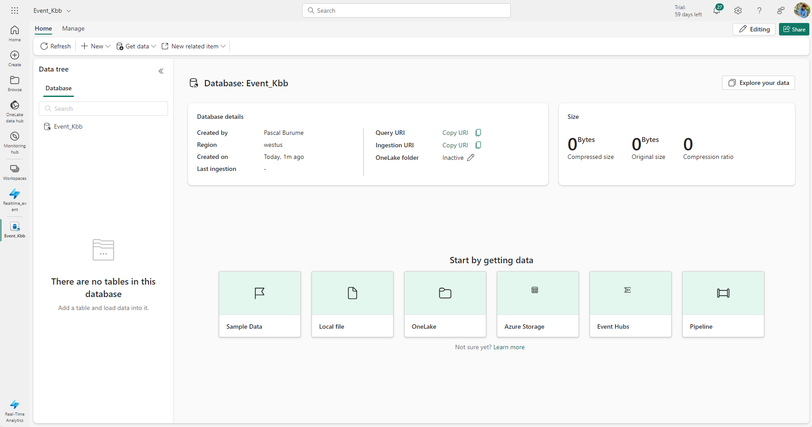
Task: Open Browse in the left sidebar
Action: pos(14,83)
